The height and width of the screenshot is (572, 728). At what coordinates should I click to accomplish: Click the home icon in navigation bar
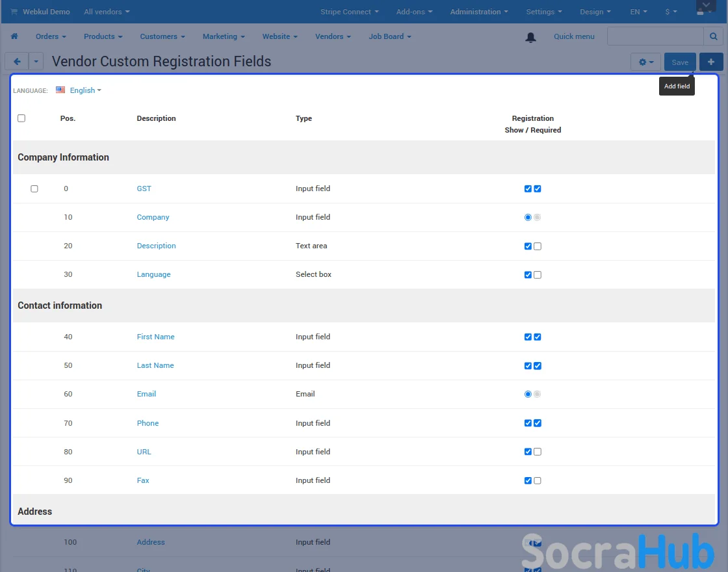[14, 36]
